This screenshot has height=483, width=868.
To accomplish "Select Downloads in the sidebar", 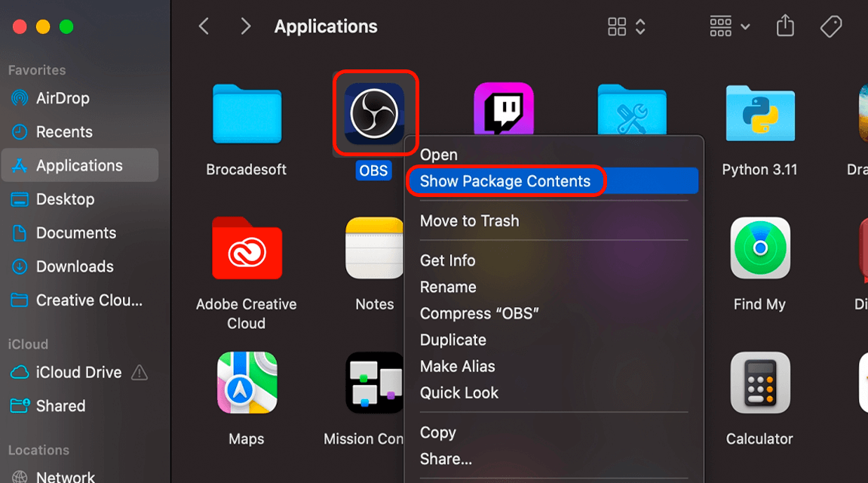I will (x=75, y=266).
